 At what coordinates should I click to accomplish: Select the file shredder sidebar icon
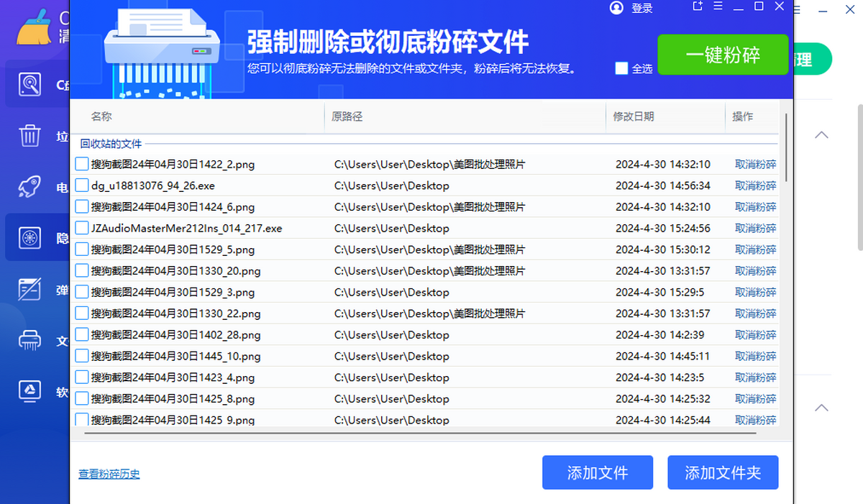pos(29,340)
